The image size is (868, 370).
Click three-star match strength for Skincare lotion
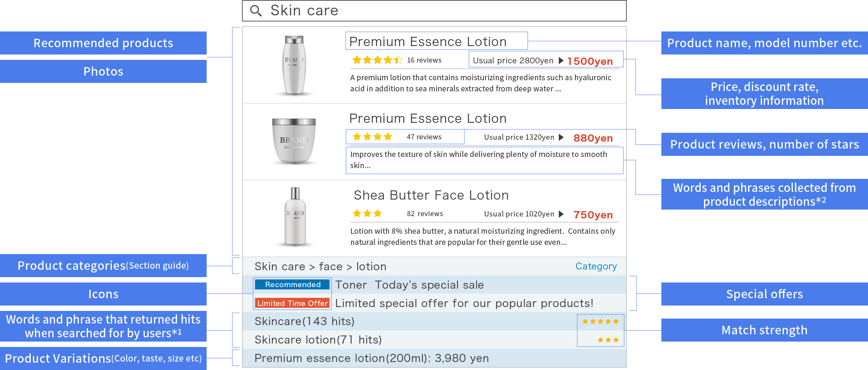coord(608,340)
